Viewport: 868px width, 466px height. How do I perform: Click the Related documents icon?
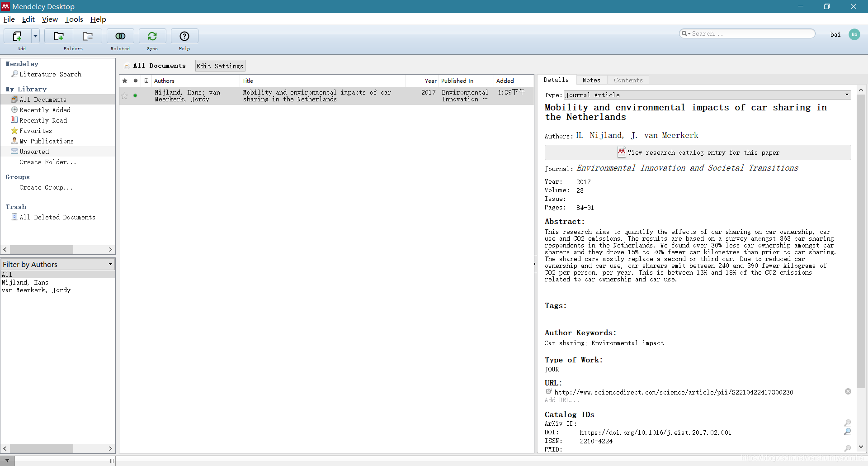click(120, 36)
